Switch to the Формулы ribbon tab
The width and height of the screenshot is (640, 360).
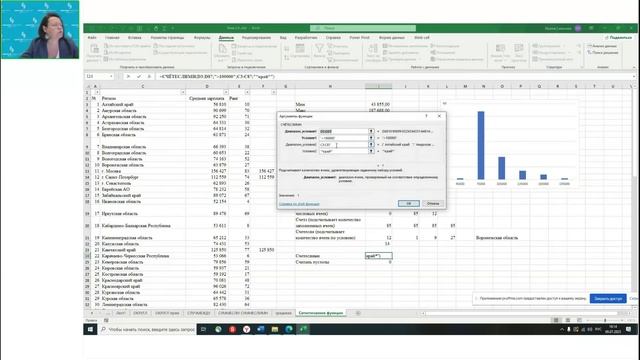[202, 38]
